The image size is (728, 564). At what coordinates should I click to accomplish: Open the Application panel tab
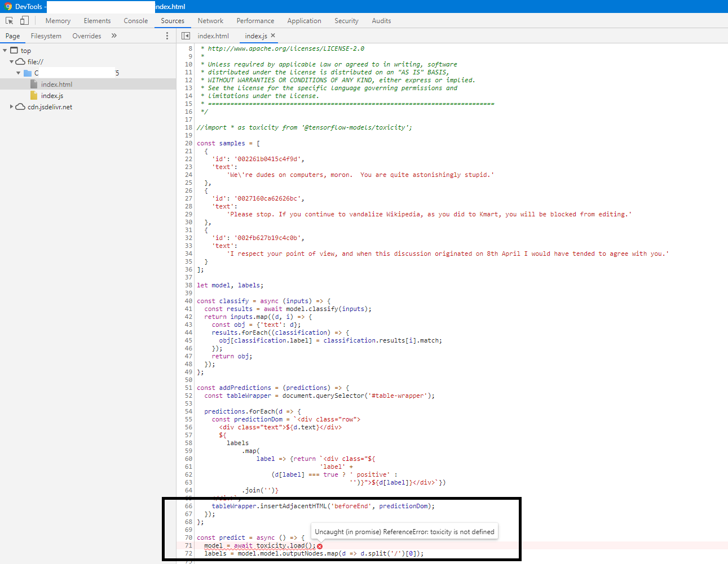(x=304, y=21)
